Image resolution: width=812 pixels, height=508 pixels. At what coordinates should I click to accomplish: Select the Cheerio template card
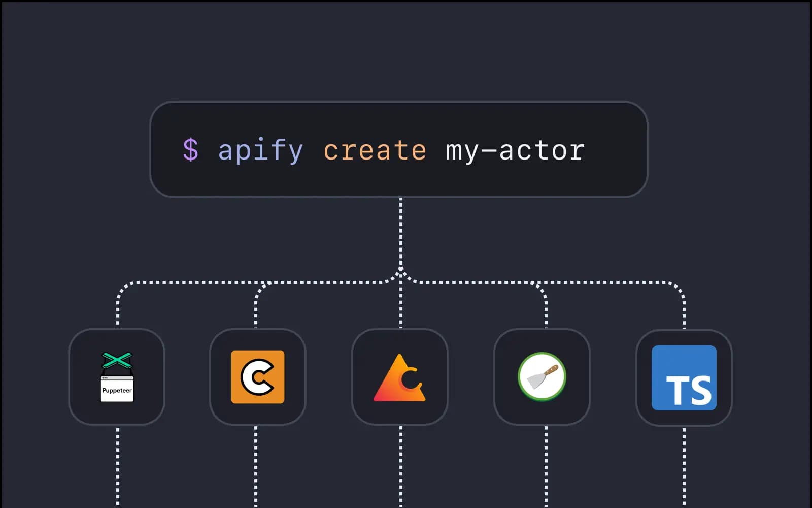coord(258,376)
